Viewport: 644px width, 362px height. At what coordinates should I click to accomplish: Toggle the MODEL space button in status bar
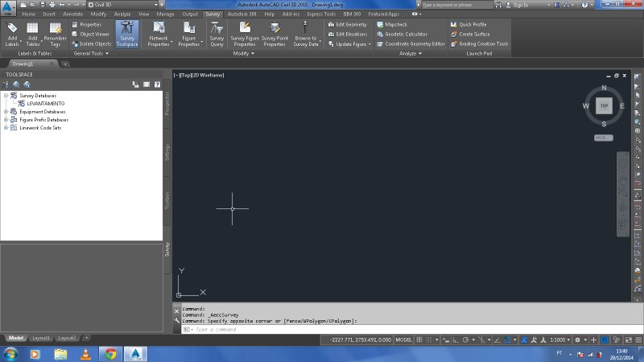pos(404,340)
